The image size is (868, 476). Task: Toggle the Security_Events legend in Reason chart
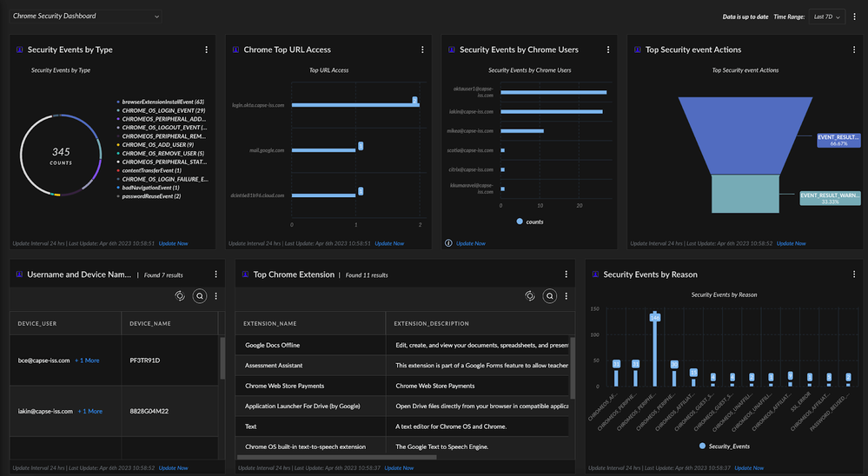coord(724,446)
